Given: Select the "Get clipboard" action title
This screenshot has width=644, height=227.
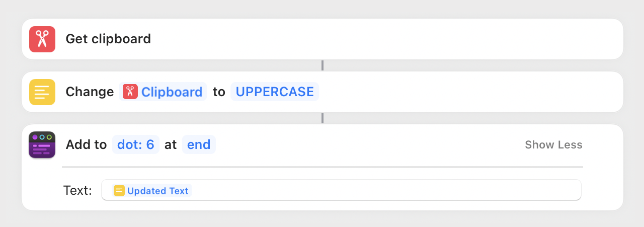Looking at the screenshot, I should click(x=108, y=39).
